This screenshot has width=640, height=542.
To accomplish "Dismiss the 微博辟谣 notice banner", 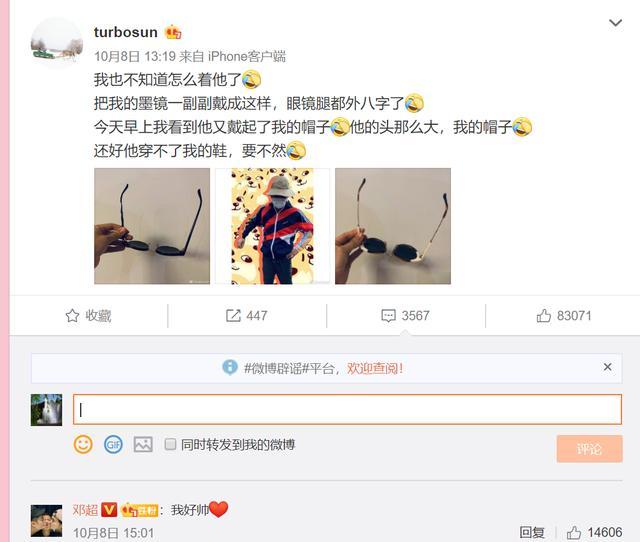I will [607, 367].
